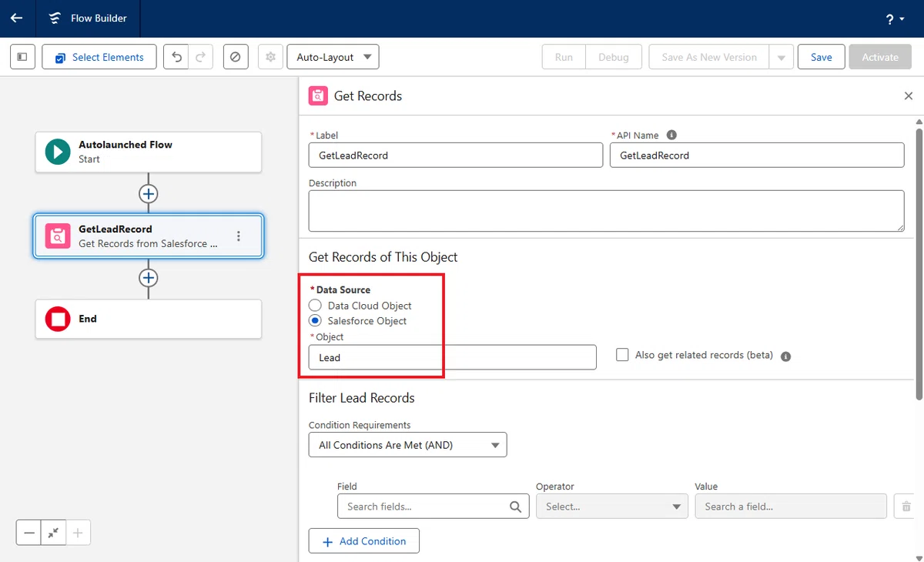
Task: Edit the API Name field
Action: pyautogui.click(x=757, y=155)
